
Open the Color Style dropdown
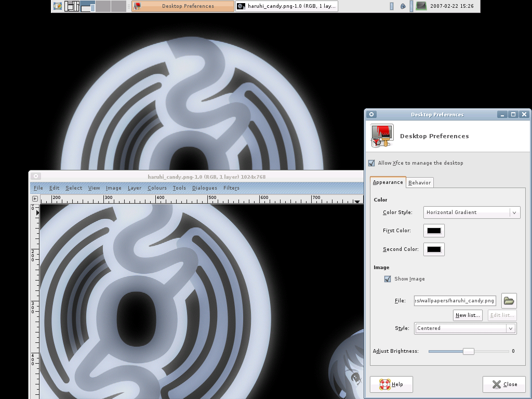(x=472, y=212)
